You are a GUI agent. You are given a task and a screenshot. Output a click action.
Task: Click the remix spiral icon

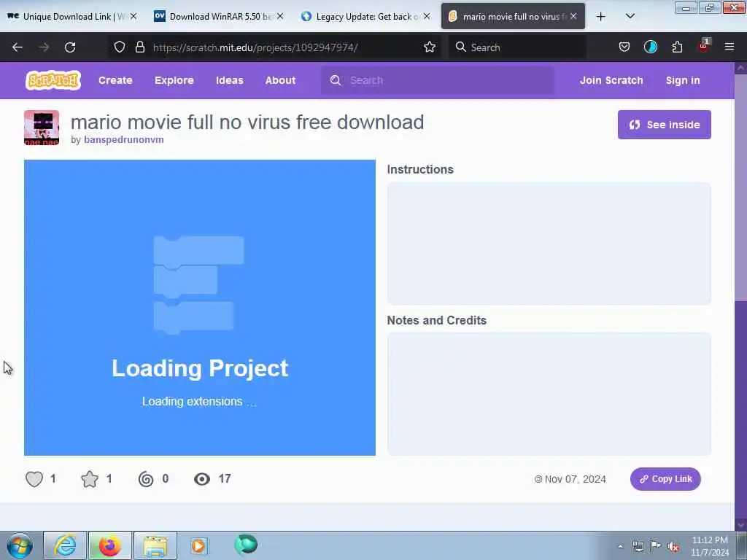click(146, 479)
